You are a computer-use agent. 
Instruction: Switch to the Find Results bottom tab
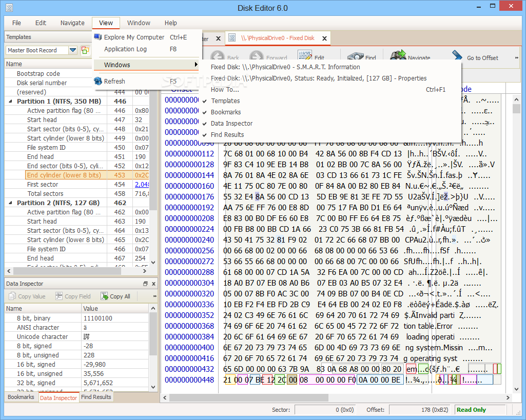pyautogui.click(x=96, y=397)
